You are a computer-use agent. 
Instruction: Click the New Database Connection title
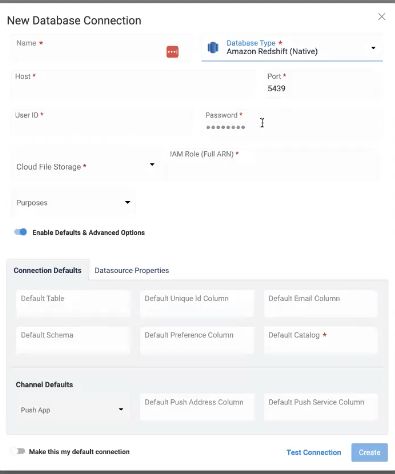click(74, 20)
